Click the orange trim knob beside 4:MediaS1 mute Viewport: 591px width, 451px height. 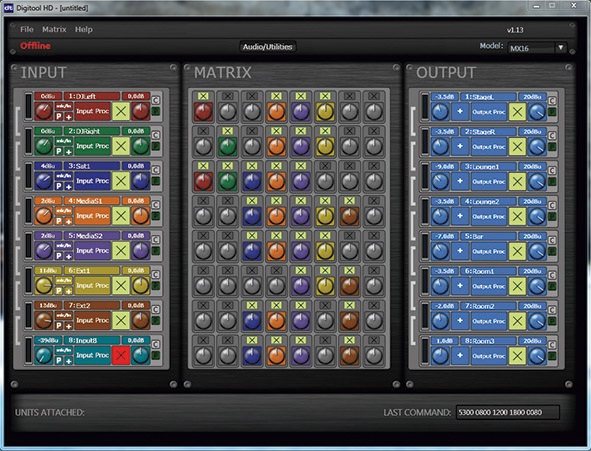(x=141, y=216)
